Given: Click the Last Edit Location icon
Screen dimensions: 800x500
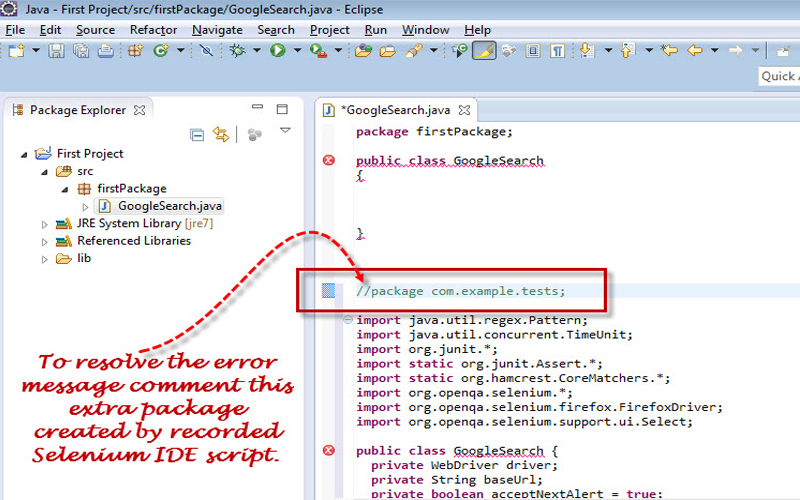Looking at the screenshot, I should (x=669, y=50).
